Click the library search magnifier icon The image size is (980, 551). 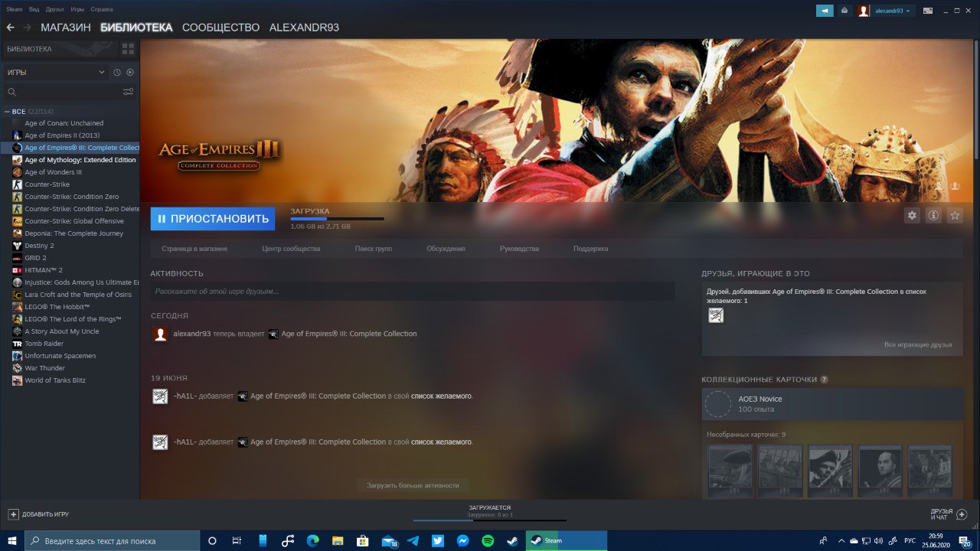[x=12, y=92]
